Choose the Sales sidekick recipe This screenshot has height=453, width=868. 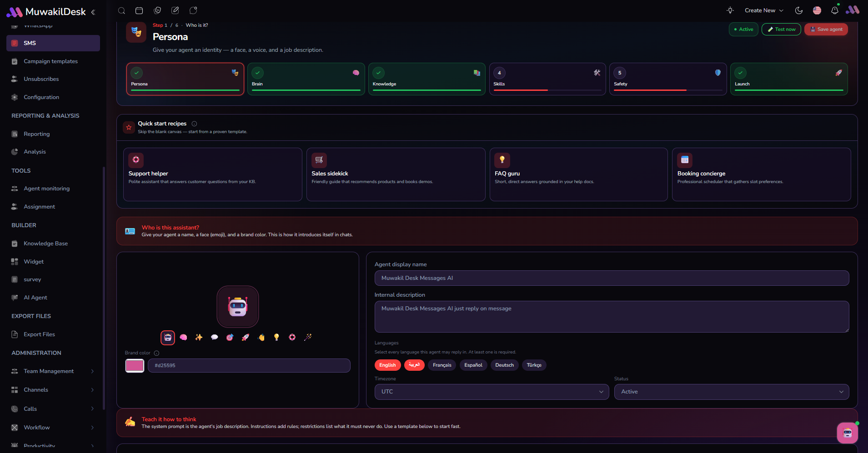click(x=396, y=174)
